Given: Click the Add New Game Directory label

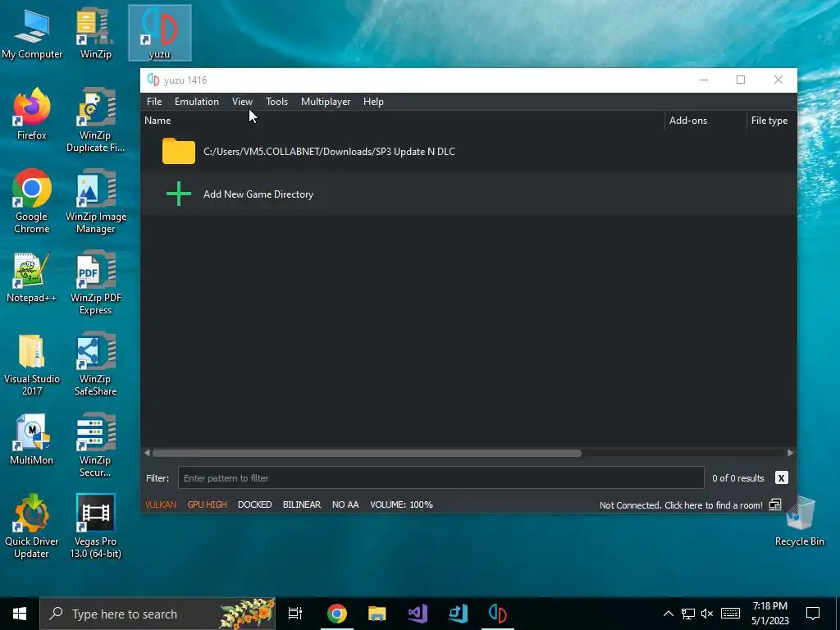Looking at the screenshot, I should click(x=258, y=194).
